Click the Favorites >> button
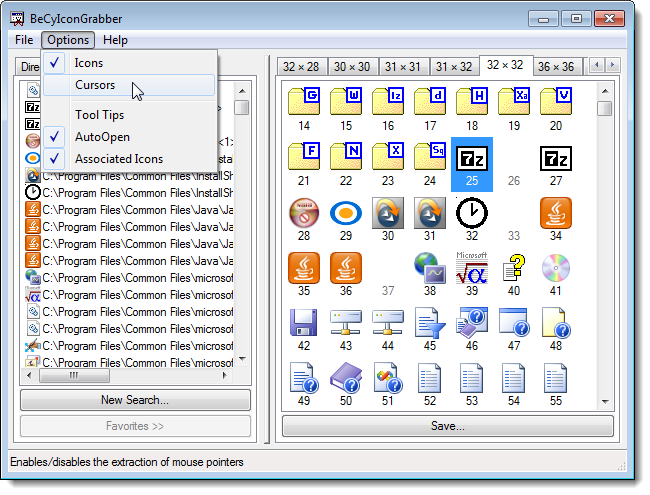Screen dimensions: 650x495 (x=135, y=426)
